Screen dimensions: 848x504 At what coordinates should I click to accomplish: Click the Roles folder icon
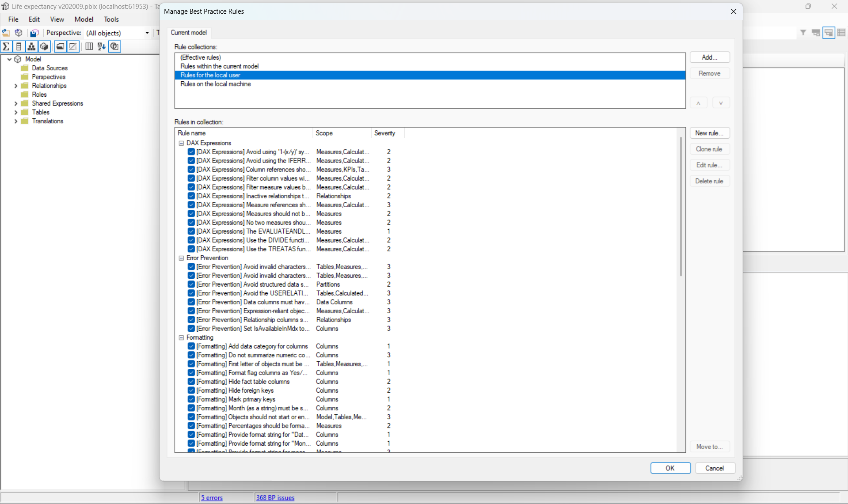(x=25, y=95)
